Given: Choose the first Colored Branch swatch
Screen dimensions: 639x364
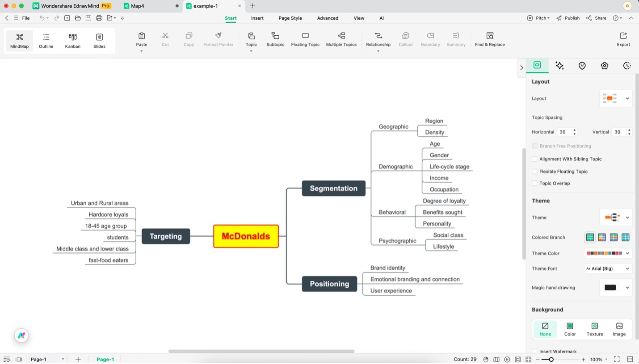Looking at the screenshot, I should 590,238.
